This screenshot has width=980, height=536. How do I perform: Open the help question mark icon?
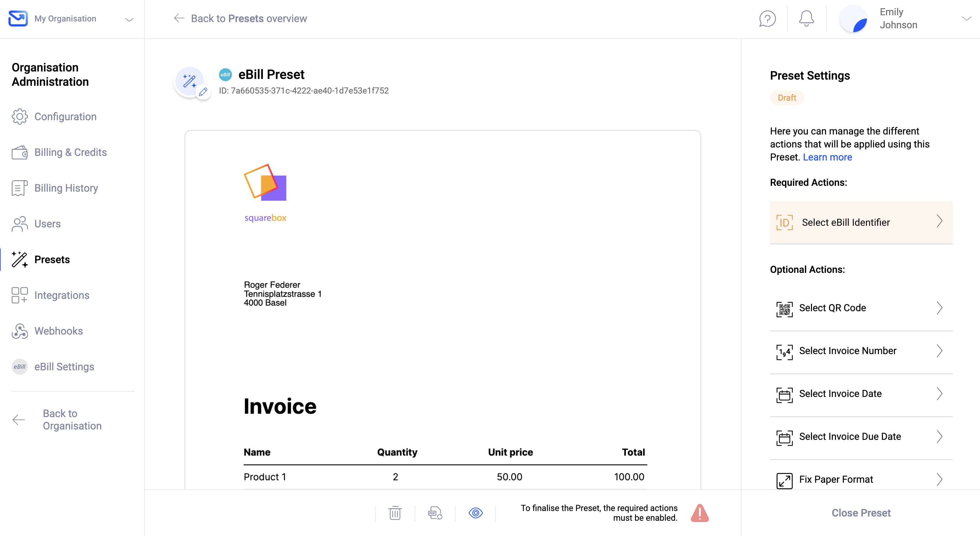pyautogui.click(x=767, y=19)
